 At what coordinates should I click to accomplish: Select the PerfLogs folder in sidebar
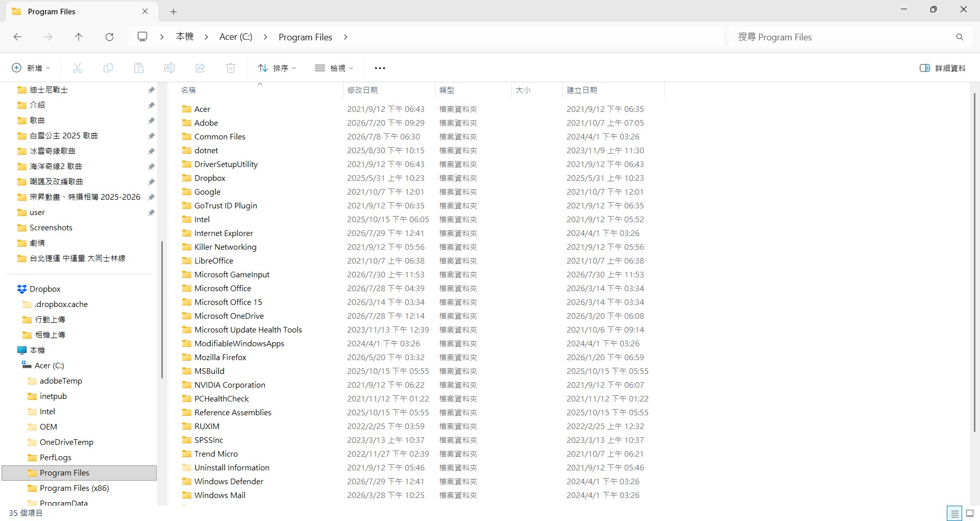[56, 457]
